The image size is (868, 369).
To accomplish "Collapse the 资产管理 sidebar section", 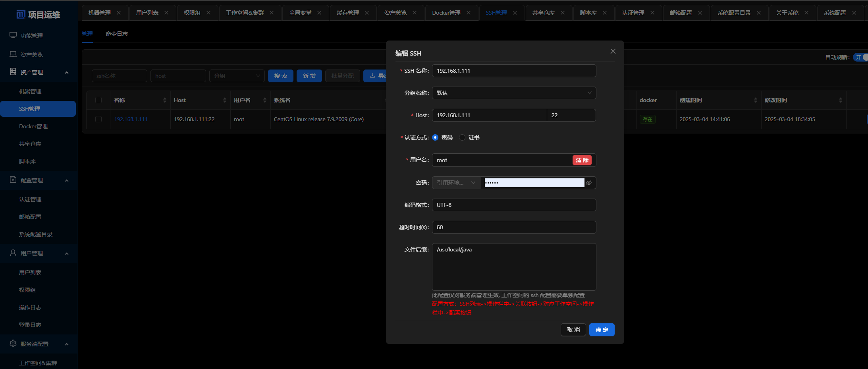I will pyautogui.click(x=67, y=72).
